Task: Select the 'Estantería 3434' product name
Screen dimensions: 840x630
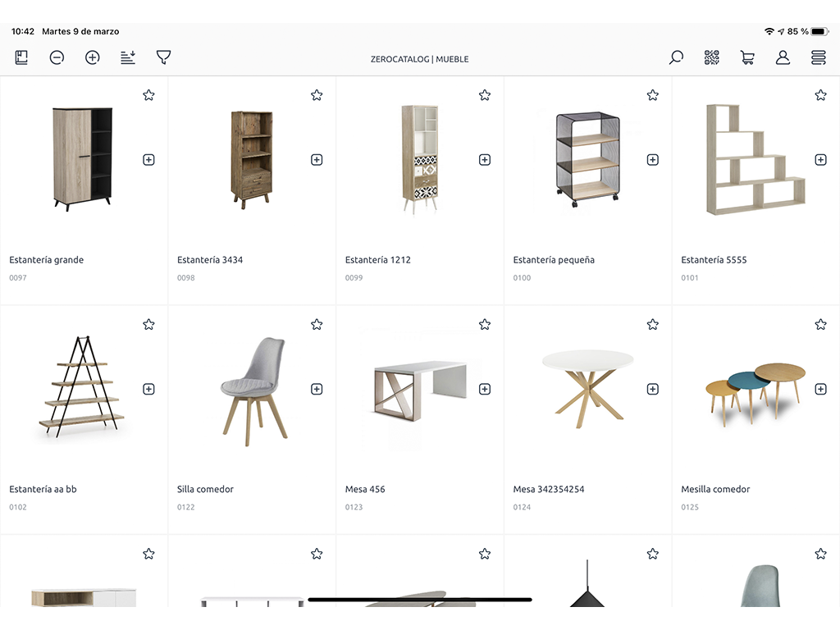Action: click(x=210, y=260)
